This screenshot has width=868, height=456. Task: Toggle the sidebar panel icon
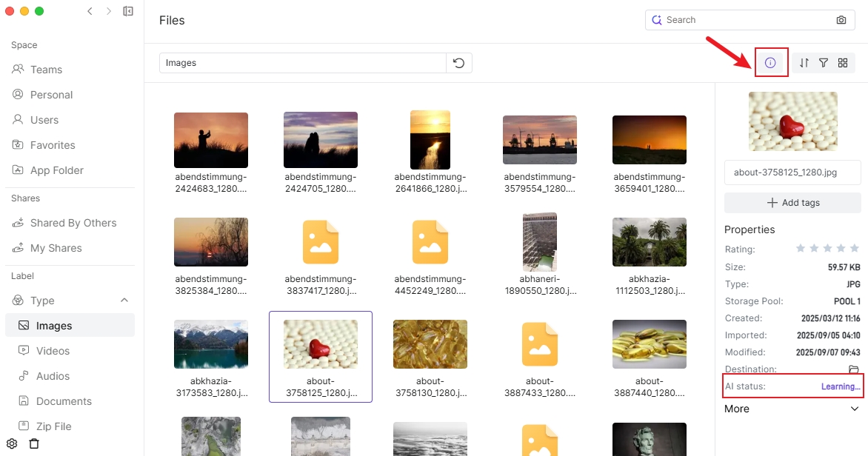point(128,11)
